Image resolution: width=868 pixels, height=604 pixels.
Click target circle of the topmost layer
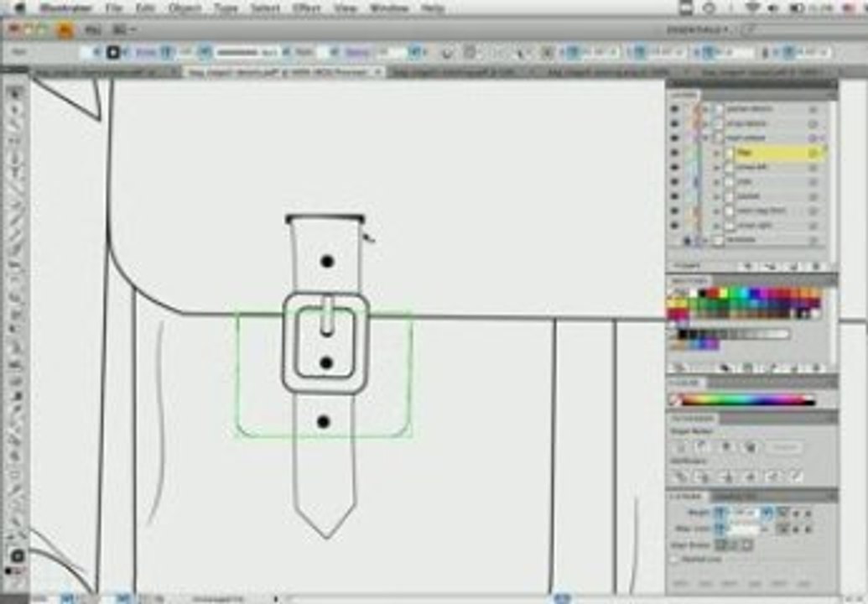(813, 108)
